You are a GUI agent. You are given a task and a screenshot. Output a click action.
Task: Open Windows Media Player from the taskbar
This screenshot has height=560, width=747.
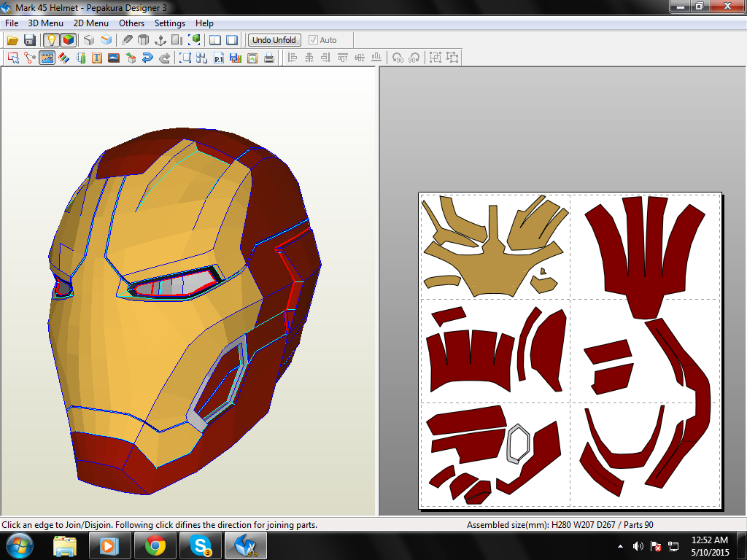(x=109, y=545)
